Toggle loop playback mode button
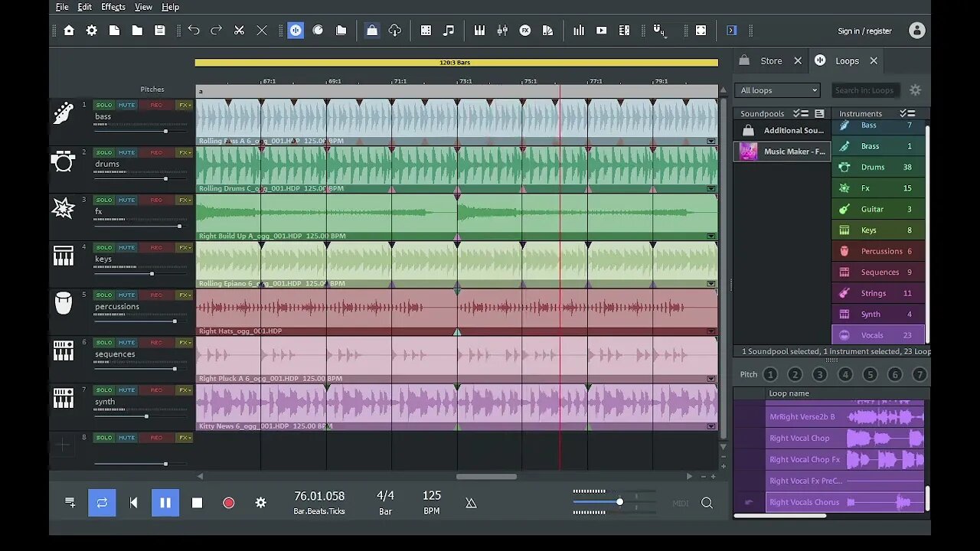Screen dimensions: 980x551 tap(102, 503)
